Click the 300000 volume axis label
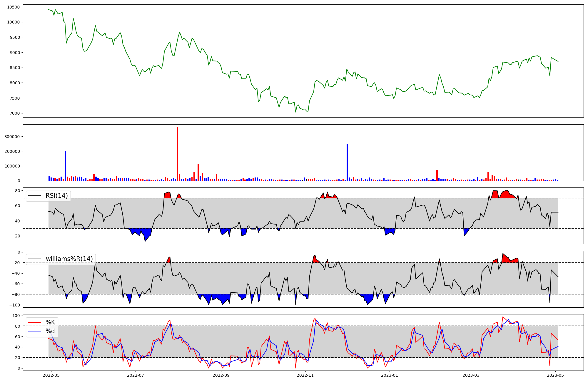This screenshot has width=588, height=382. click(x=12, y=137)
